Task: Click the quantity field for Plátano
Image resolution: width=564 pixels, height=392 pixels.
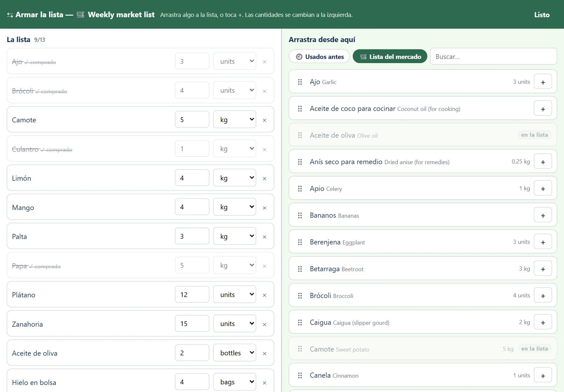Action: (192, 294)
